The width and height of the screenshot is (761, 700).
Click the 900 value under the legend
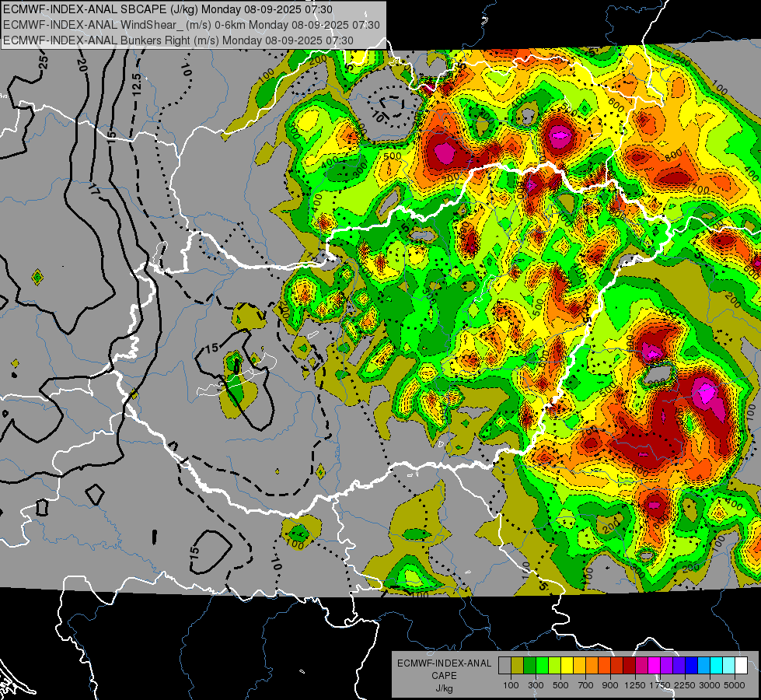click(x=610, y=685)
